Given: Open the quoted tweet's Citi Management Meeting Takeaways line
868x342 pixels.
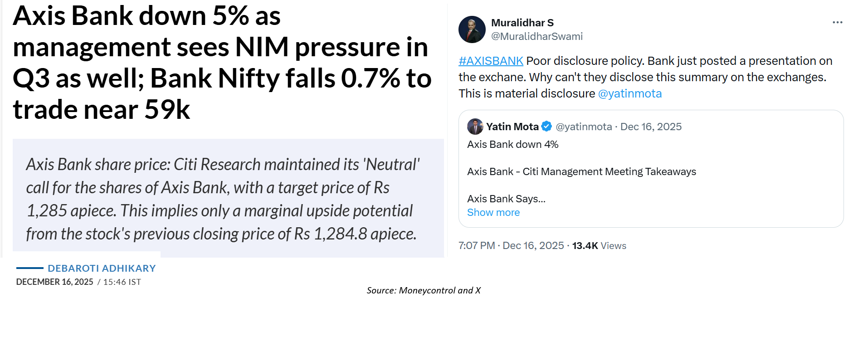Looking at the screenshot, I should pyautogui.click(x=581, y=171).
